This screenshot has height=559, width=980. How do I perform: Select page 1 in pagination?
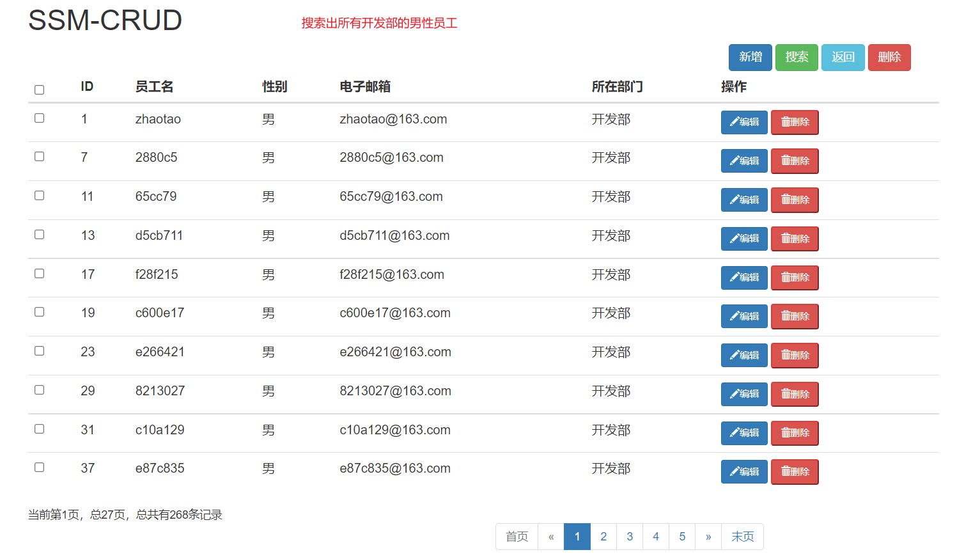pyautogui.click(x=577, y=537)
